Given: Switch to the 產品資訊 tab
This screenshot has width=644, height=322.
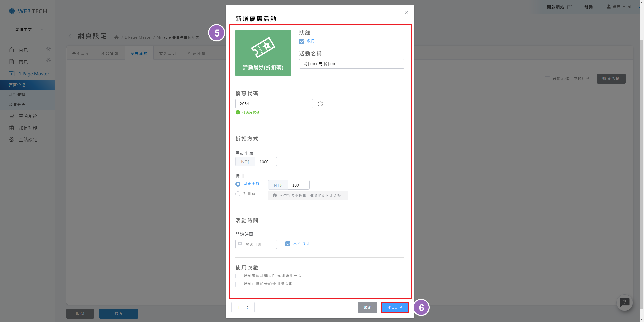Looking at the screenshot, I should (110, 53).
